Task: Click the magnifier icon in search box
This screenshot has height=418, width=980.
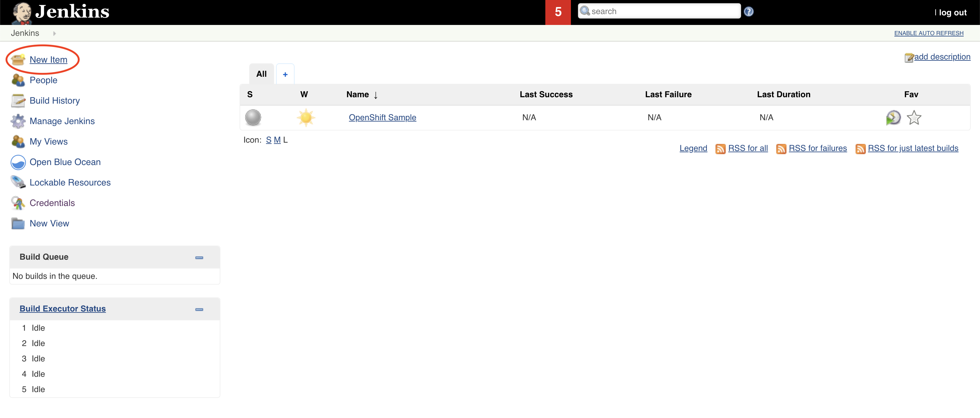Action: [x=585, y=11]
